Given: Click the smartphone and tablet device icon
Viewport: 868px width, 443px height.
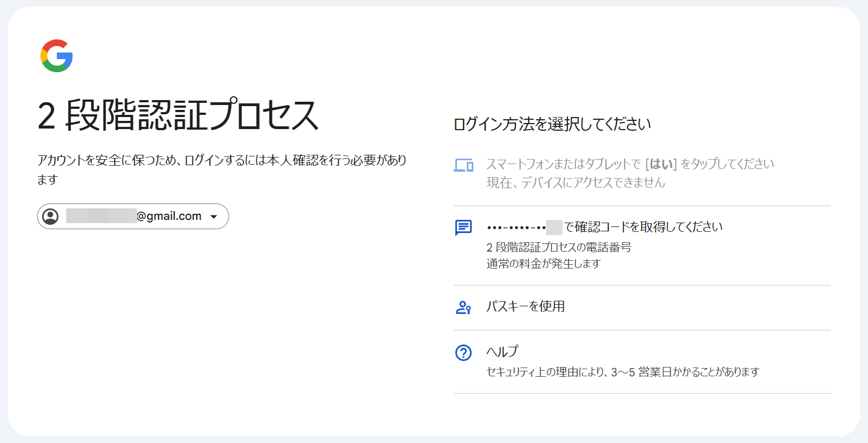Looking at the screenshot, I should tap(464, 165).
